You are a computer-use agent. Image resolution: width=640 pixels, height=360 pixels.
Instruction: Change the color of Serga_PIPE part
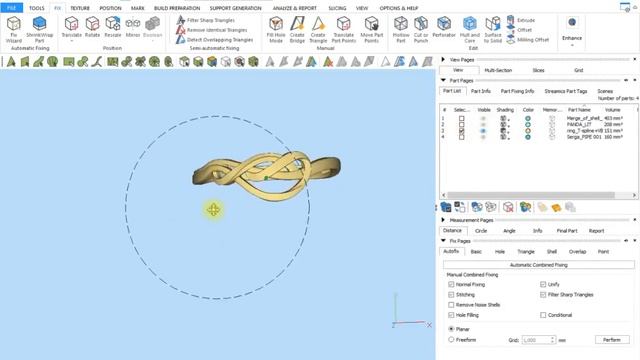click(528, 137)
